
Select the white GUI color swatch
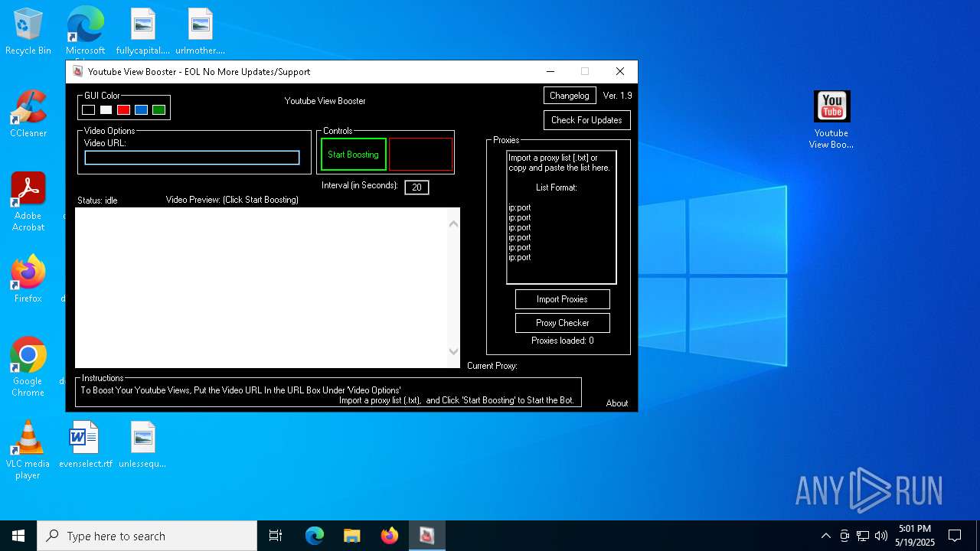point(106,110)
